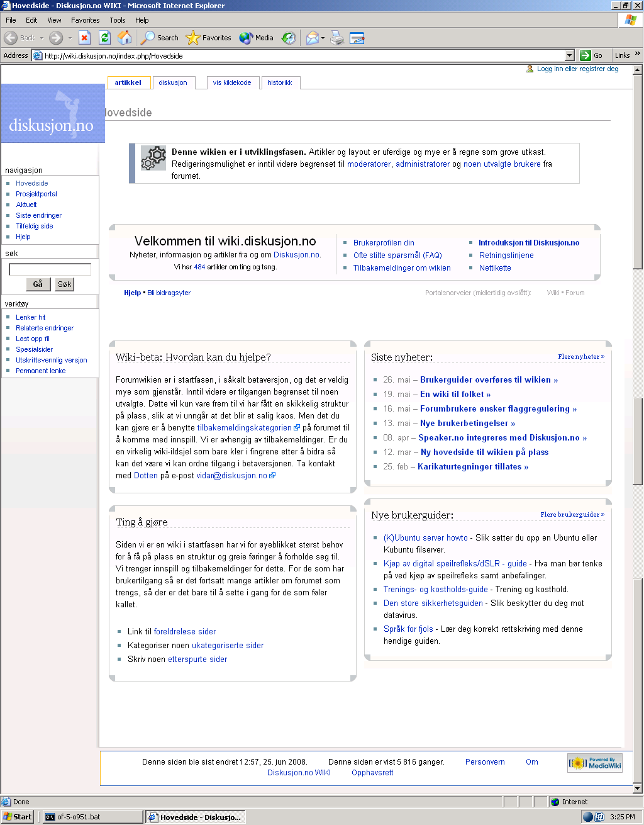
Task: Refresh the page with green arrows icon
Action: pyautogui.click(x=105, y=38)
